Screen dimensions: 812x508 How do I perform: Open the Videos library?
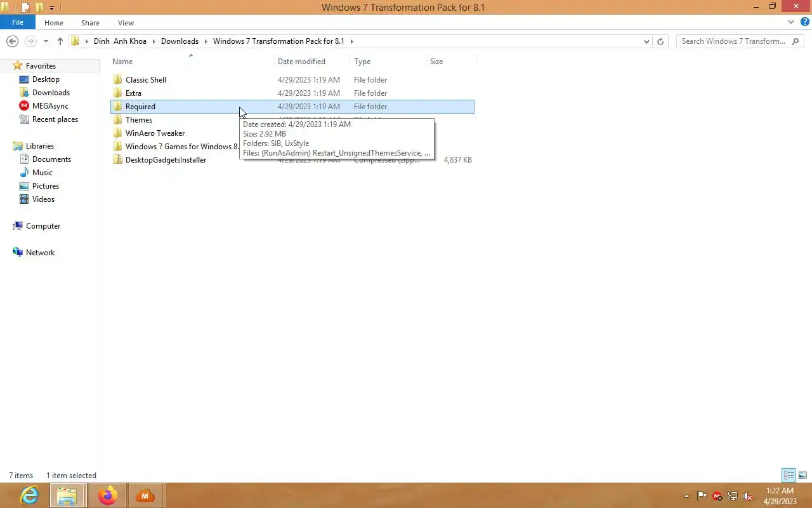43,199
